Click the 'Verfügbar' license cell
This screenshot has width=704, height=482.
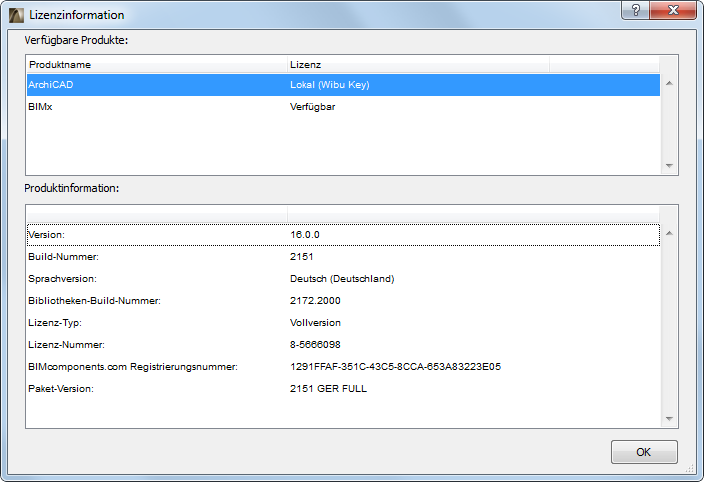tap(312, 107)
